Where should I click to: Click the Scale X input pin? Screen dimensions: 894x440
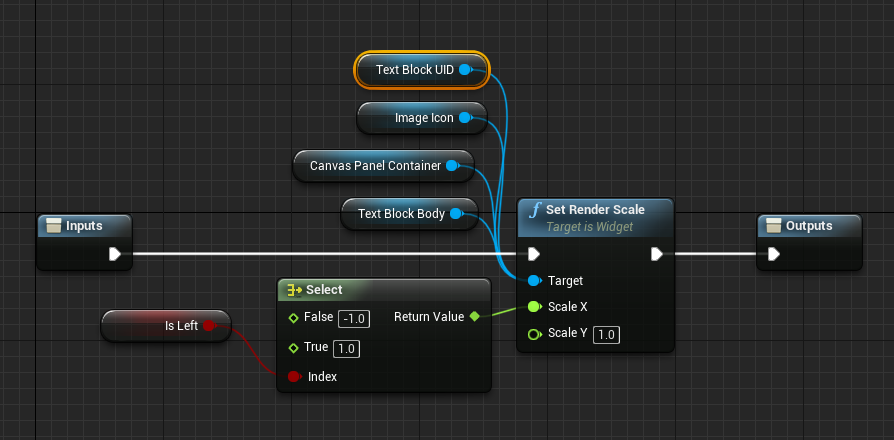(534, 307)
